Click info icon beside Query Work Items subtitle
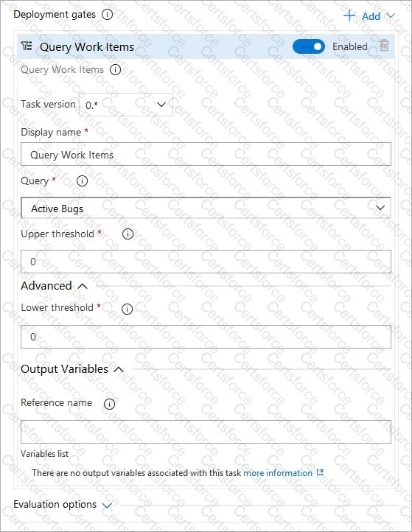412x532 pixels. tap(116, 70)
